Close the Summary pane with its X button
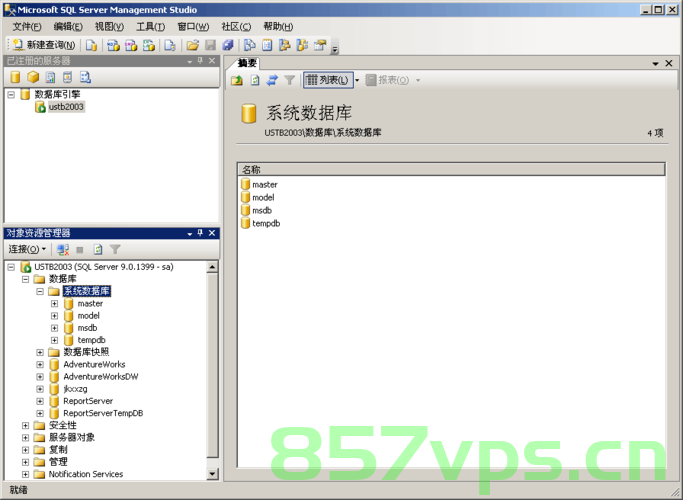This screenshot has height=500, width=683. pyautogui.click(x=669, y=64)
